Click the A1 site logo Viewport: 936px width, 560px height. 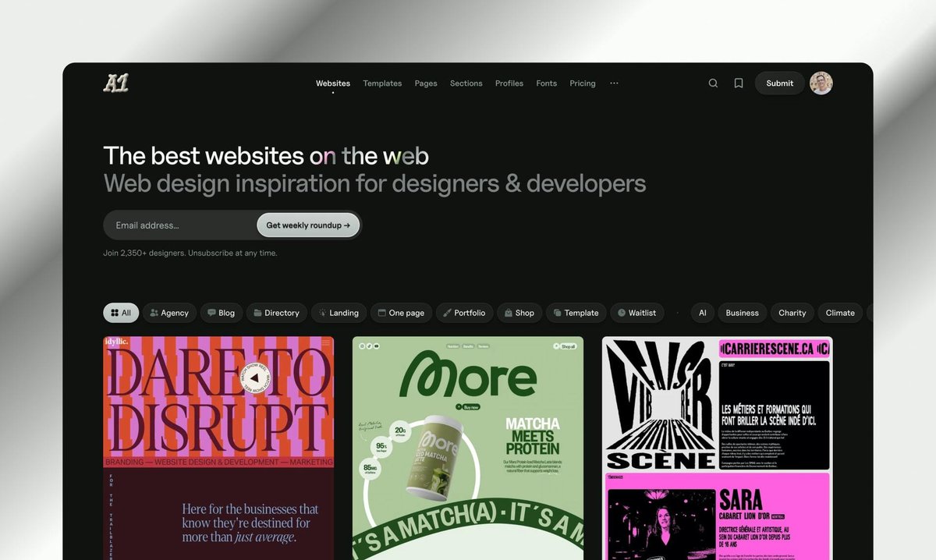coord(115,83)
